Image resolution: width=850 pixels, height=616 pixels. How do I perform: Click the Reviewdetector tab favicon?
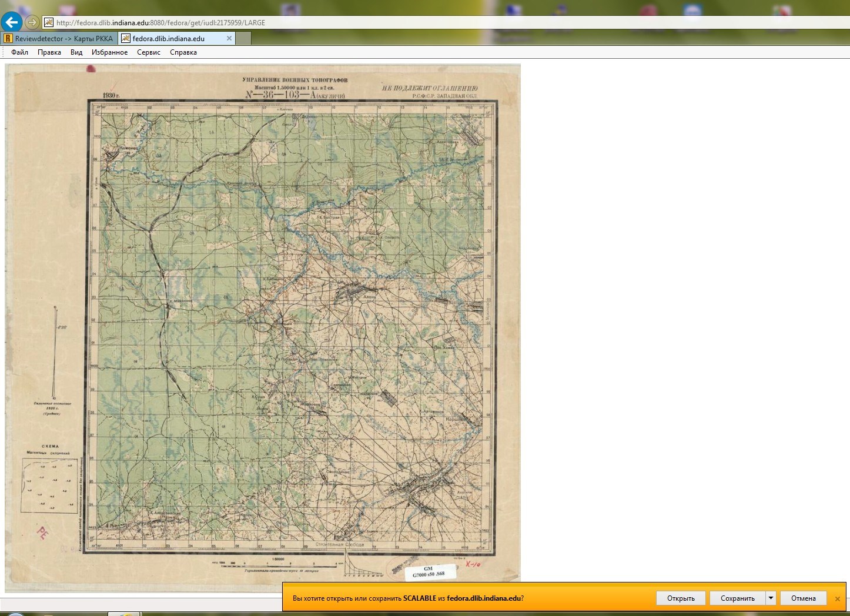[8, 38]
